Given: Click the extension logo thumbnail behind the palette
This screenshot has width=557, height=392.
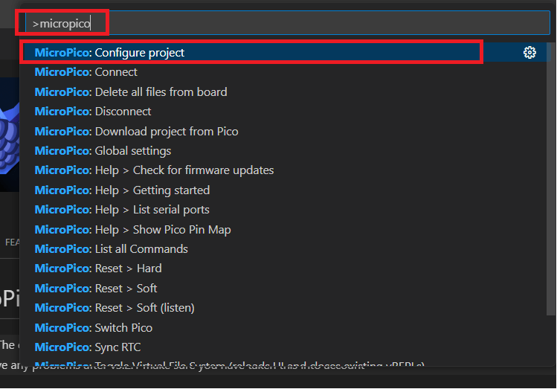Looking at the screenshot, I should [9, 134].
